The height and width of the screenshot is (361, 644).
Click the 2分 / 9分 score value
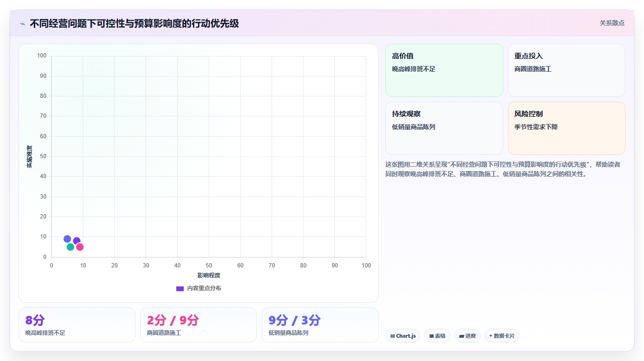[173, 321]
